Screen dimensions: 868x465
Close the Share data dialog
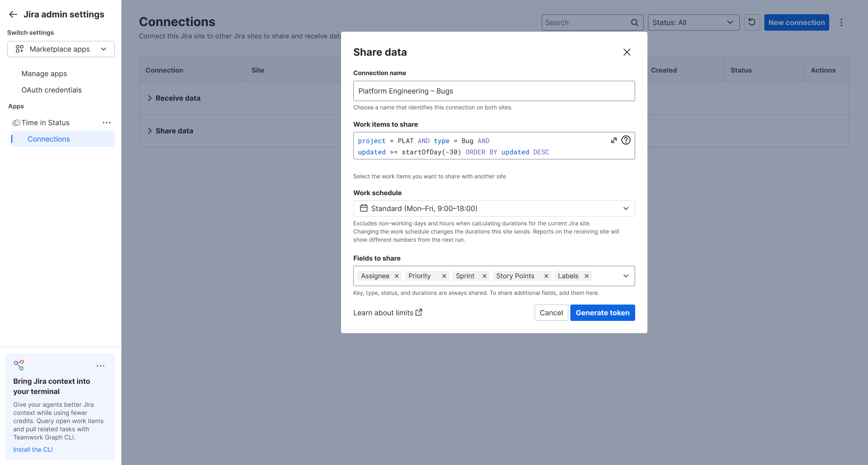627,52
